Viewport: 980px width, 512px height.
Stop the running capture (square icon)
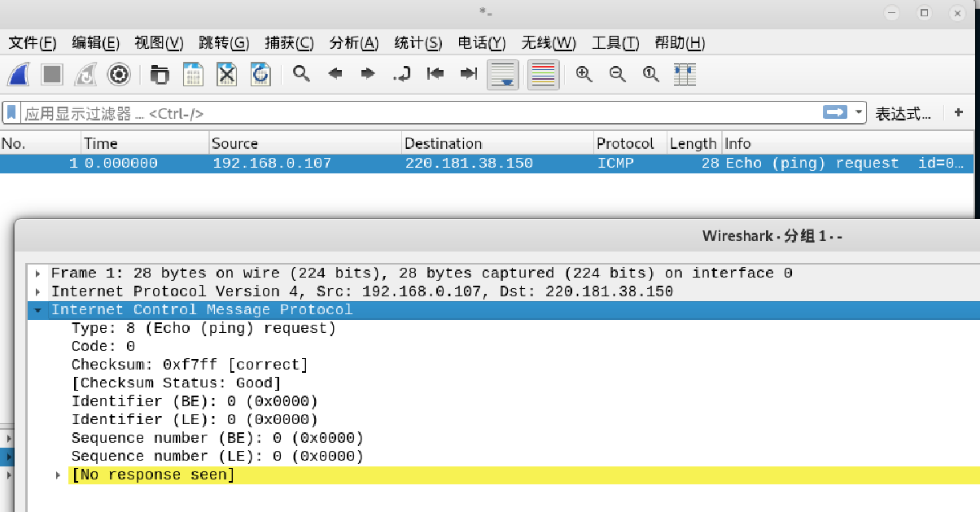53,75
